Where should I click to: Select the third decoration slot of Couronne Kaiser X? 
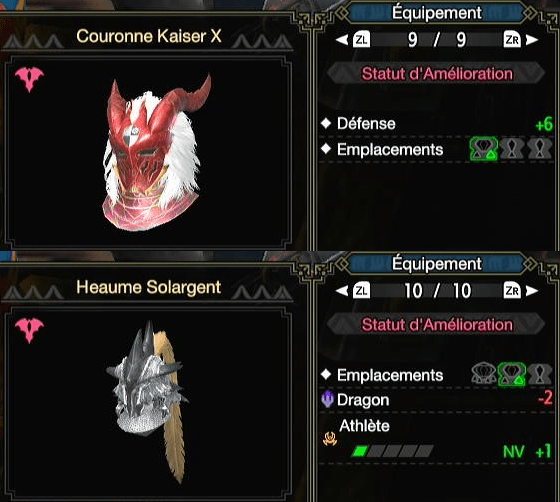coord(539,149)
